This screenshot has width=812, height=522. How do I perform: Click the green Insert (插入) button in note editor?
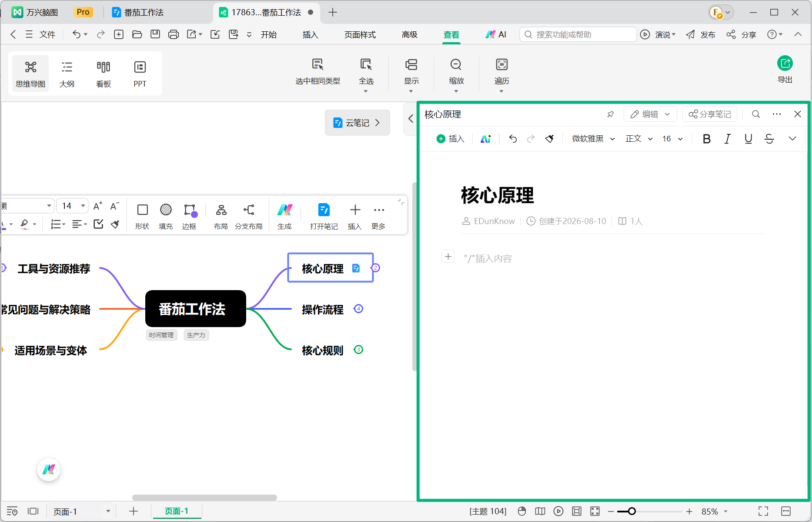pyautogui.click(x=451, y=139)
